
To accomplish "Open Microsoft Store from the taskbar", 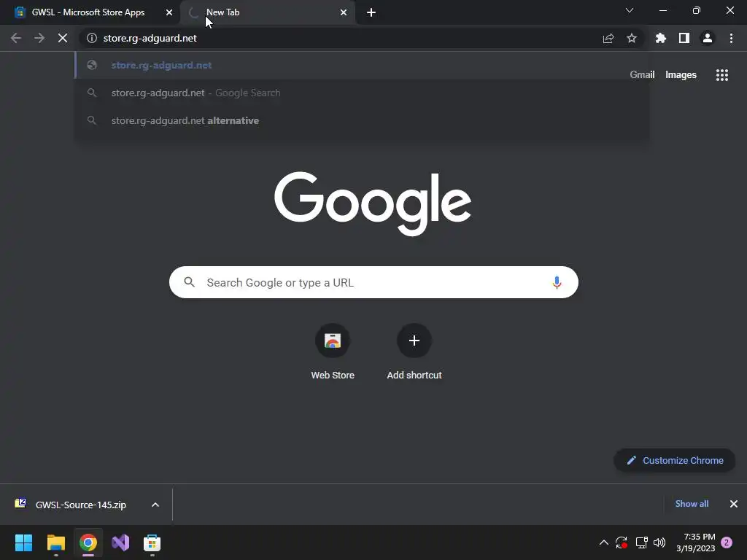I will coord(152,542).
